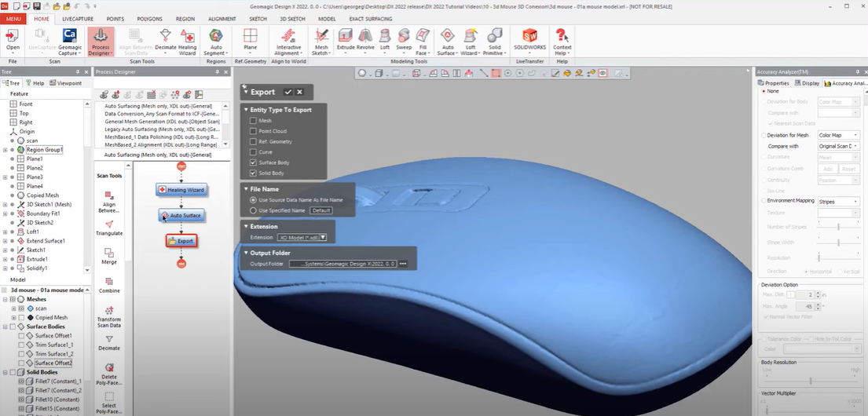This screenshot has width=868, height=416.
Task: Collapse the Entity Type To Export section
Action: [247, 110]
